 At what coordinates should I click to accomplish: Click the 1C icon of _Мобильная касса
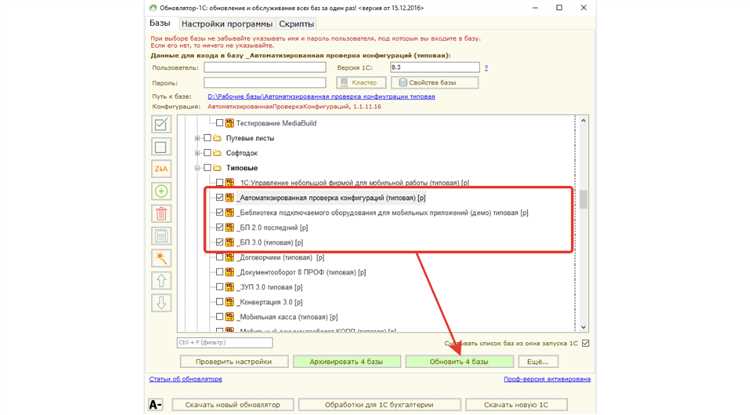(230, 317)
